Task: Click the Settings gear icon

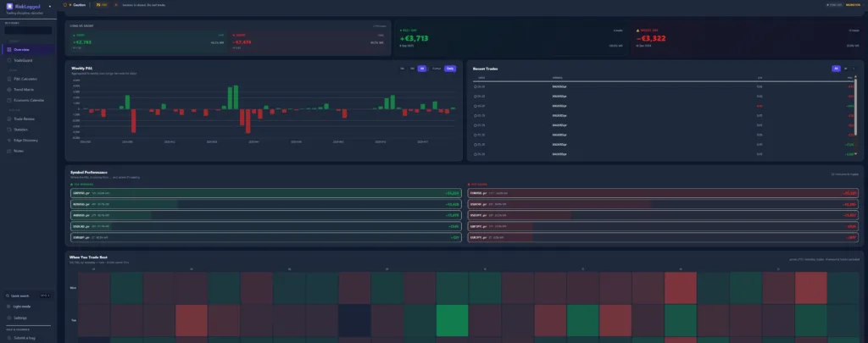Action: click(8, 318)
